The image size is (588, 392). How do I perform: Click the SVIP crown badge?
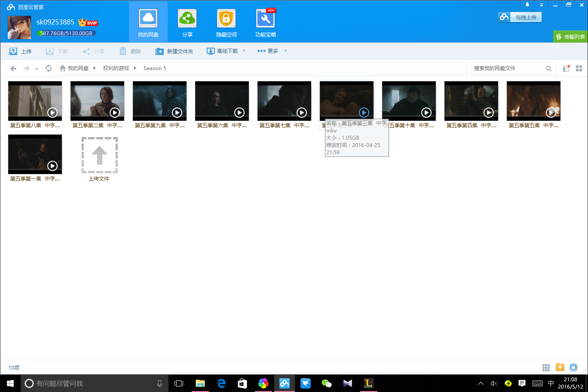click(87, 23)
